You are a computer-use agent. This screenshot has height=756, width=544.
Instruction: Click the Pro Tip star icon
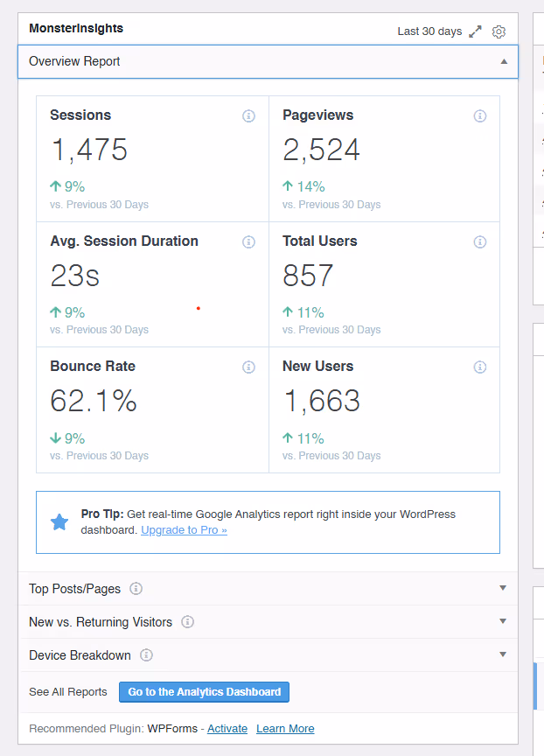tap(59, 522)
